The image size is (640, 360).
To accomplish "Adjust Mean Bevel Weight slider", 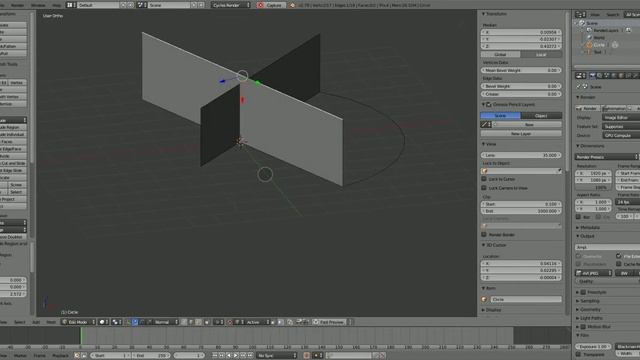I will tap(521, 70).
